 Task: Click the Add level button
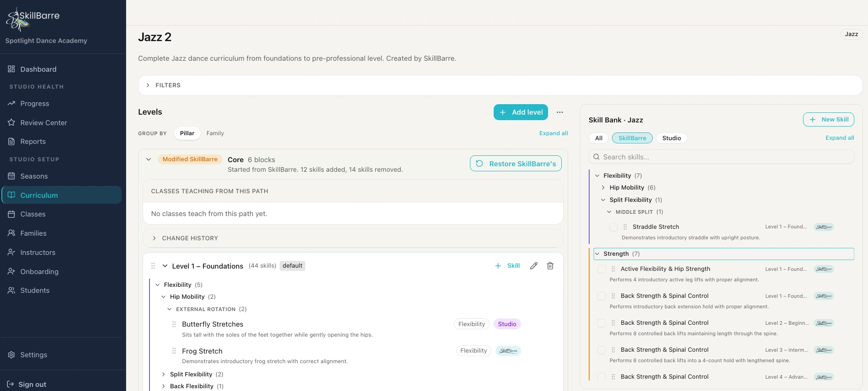[x=521, y=112]
